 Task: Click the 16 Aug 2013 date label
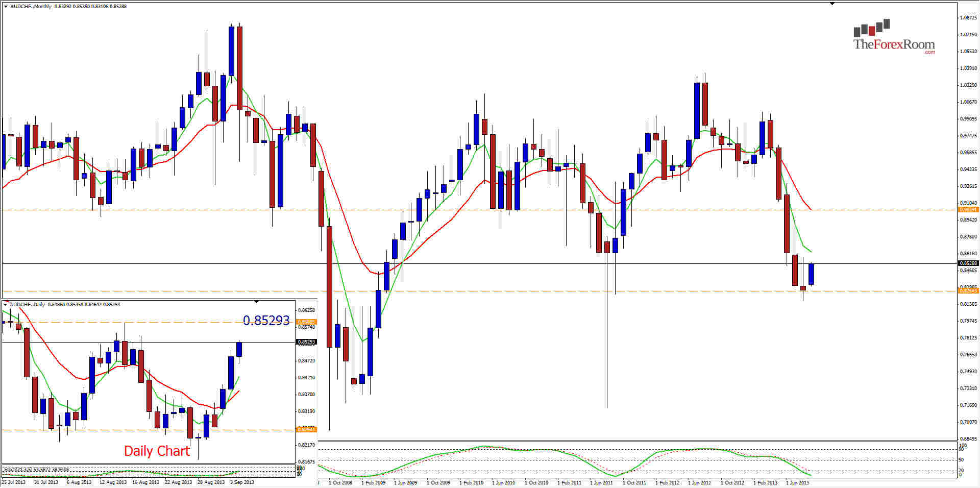coord(145,482)
